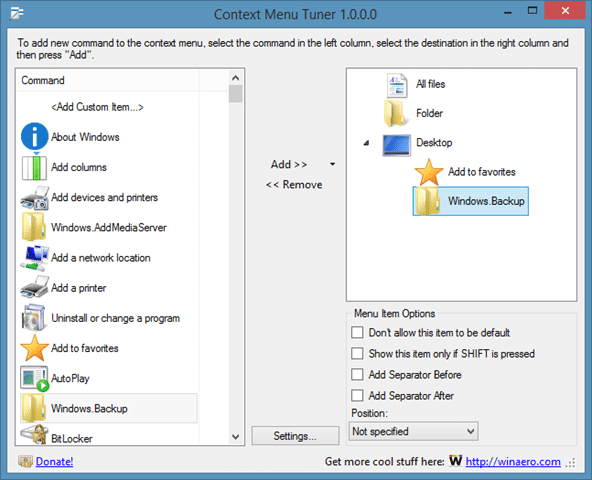Click the Winaero W logo icon

(x=455, y=461)
